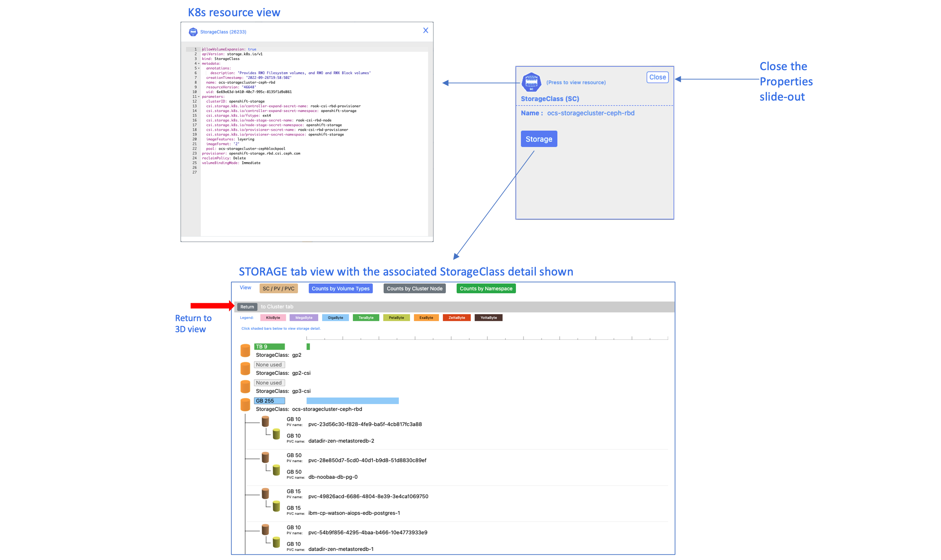Close the Properties slide-out with Close button
Screen dimensions: 941x560
pyautogui.click(x=657, y=77)
